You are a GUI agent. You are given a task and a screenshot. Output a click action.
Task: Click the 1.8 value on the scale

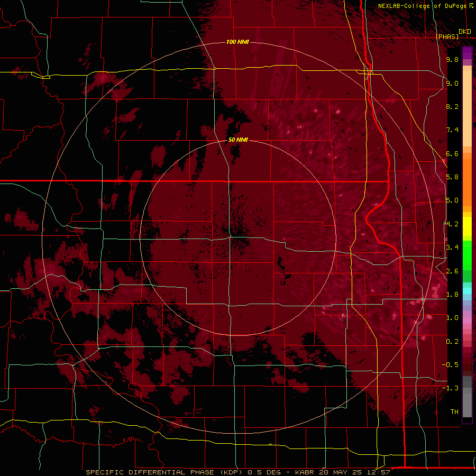(x=452, y=295)
